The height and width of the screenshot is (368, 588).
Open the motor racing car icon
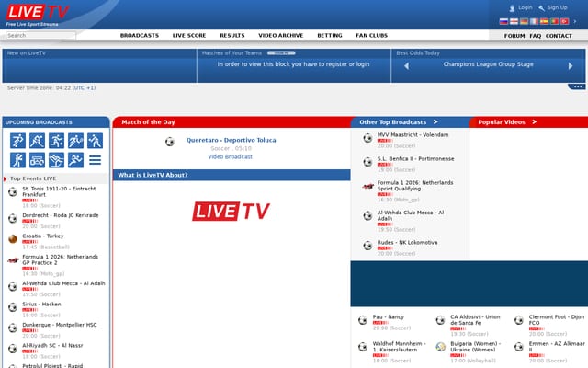37,160
